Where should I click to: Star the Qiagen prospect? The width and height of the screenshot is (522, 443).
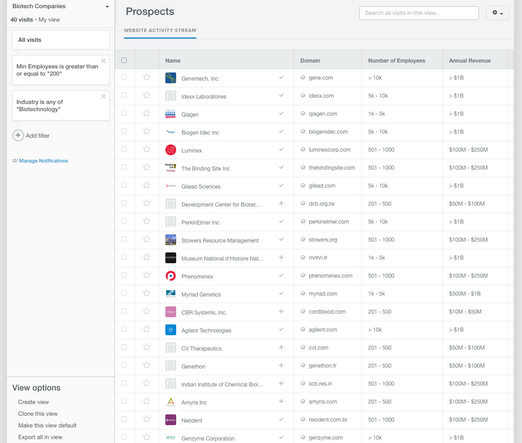pyautogui.click(x=146, y=113)
